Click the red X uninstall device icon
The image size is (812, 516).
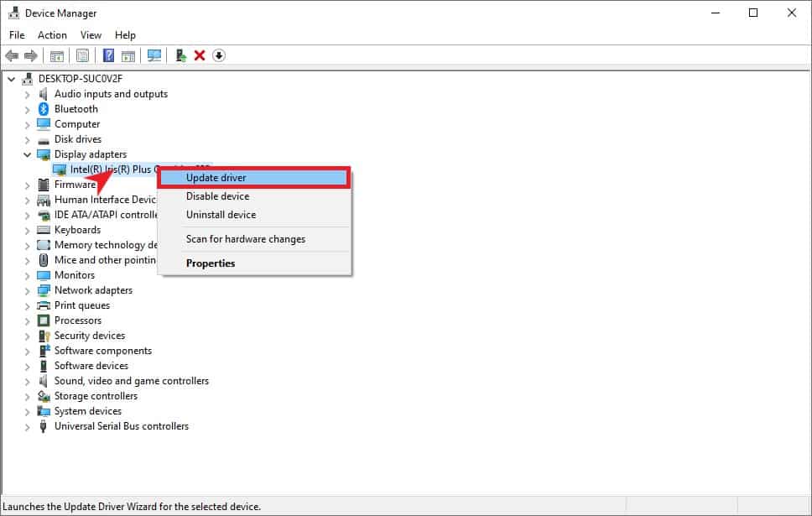point(200,55)
